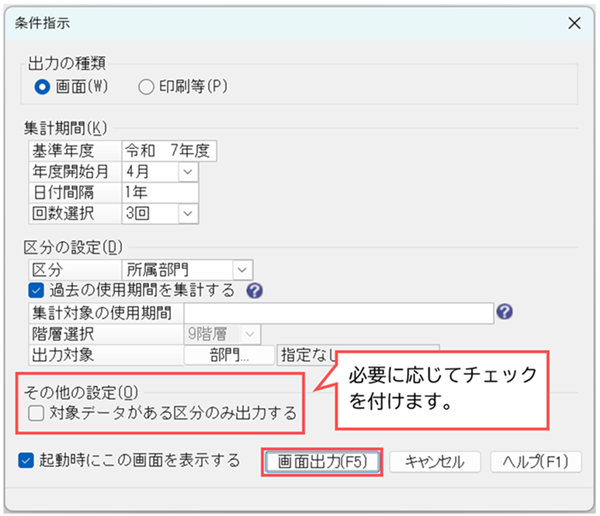Click help icon beside 過去の使用期間を集計する

coord(254,291)
